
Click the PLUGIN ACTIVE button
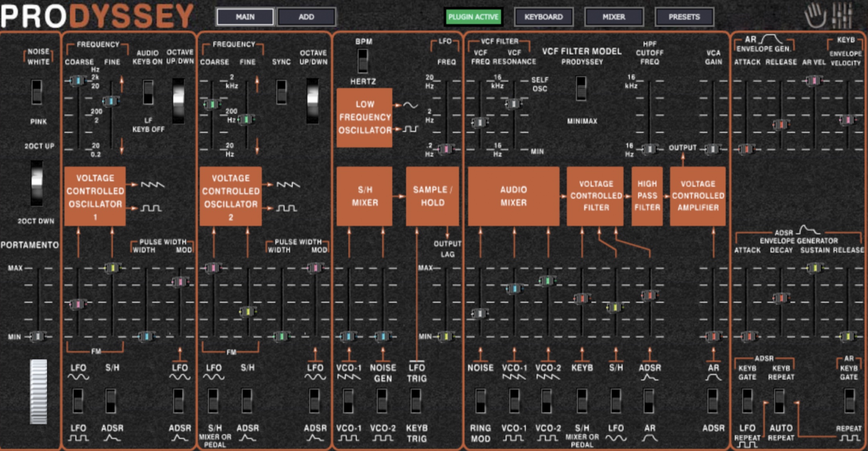pyautogui.click(x=473, y=17)
